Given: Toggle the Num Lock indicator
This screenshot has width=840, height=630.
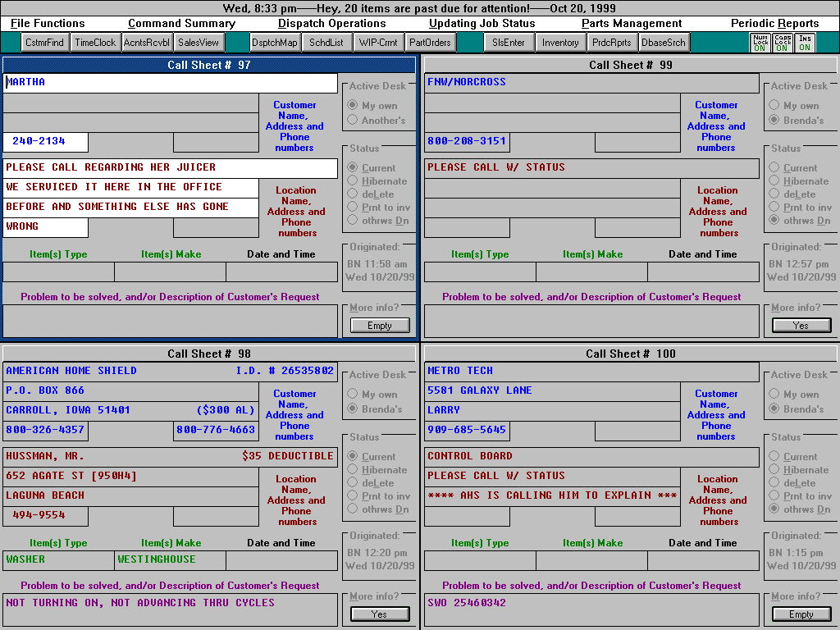Looking at the screenshot, I should tap(759, 43).
